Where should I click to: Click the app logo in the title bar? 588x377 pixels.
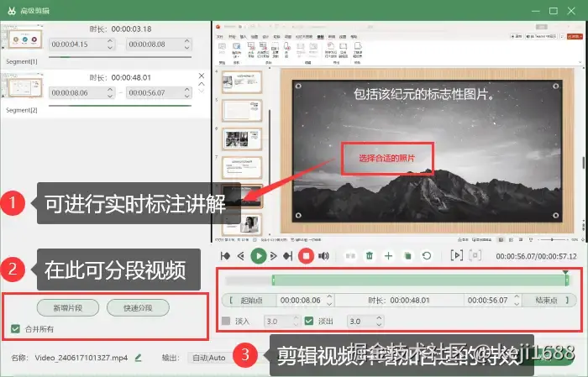[12, 10]
